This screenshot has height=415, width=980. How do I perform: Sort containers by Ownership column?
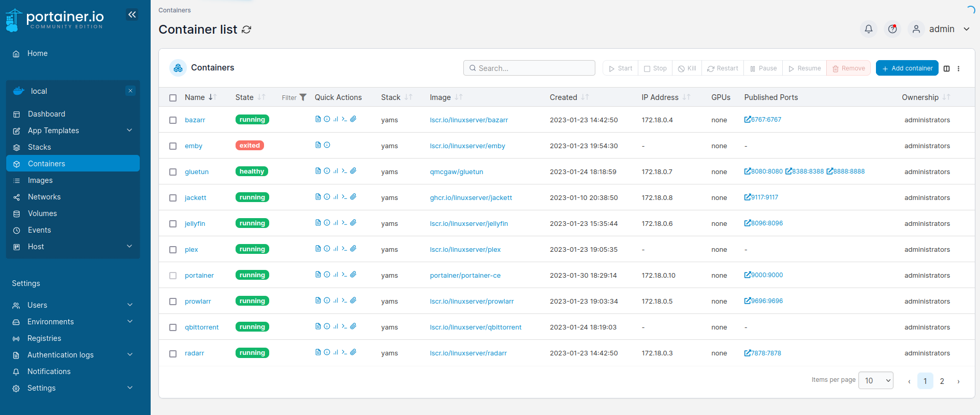[946, 97]
